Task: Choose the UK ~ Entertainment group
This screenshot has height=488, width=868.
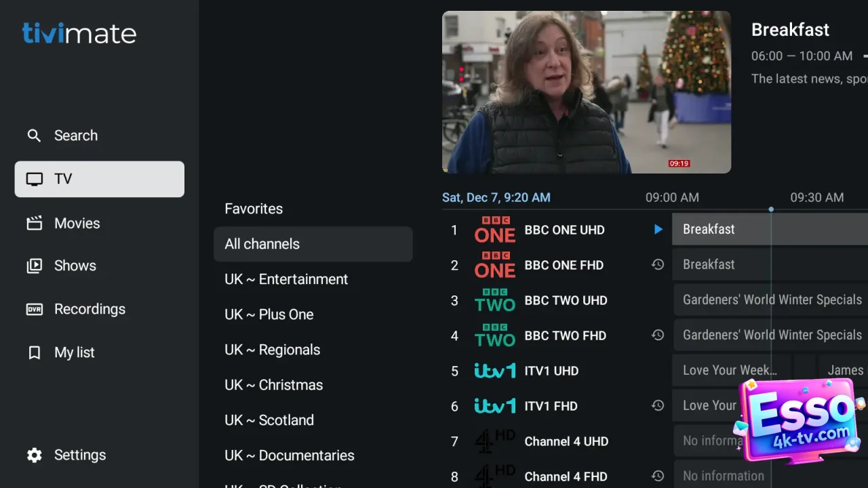Action: [286, 279]
